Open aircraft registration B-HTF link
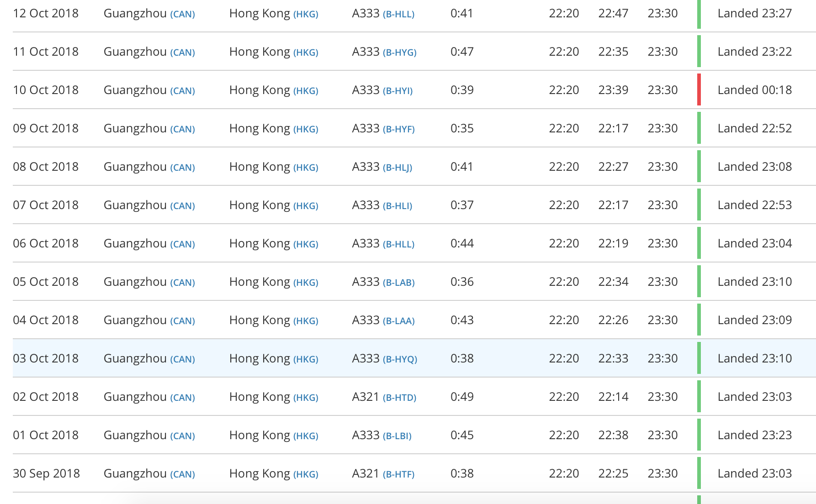 coord(398,474)
